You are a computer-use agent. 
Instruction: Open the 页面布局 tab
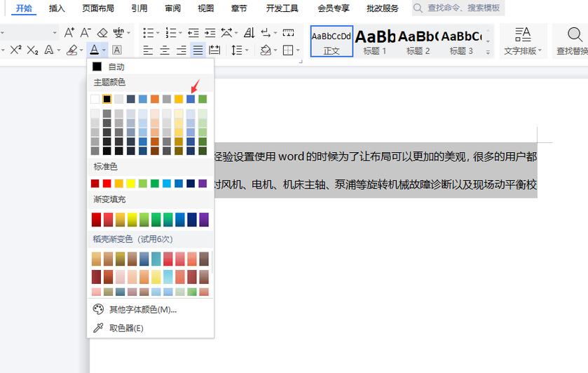(x=98, y=8)
